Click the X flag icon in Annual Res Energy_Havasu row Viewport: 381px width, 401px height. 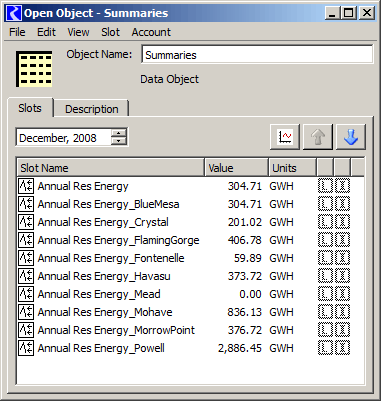pyautogui.click(x=342, y=276)
